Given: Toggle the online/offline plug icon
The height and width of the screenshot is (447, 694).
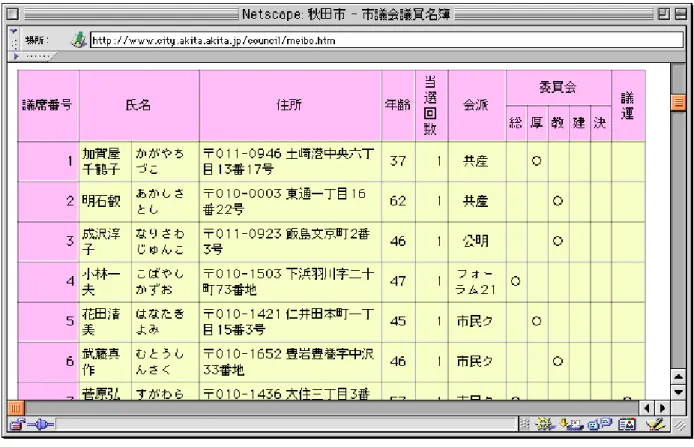Looking at the screenshot, I should [41, 425].
